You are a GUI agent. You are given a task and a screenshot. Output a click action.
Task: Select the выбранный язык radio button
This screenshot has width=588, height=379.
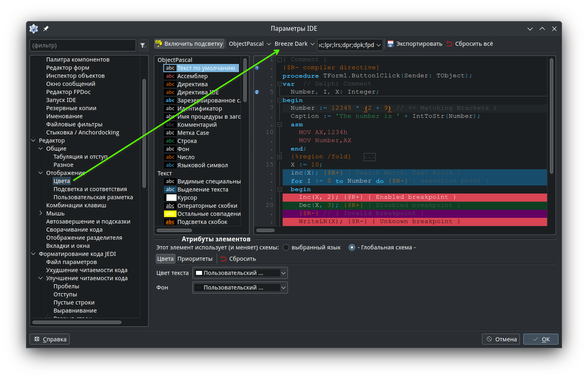pyautogui.click(x=286, y=247)
